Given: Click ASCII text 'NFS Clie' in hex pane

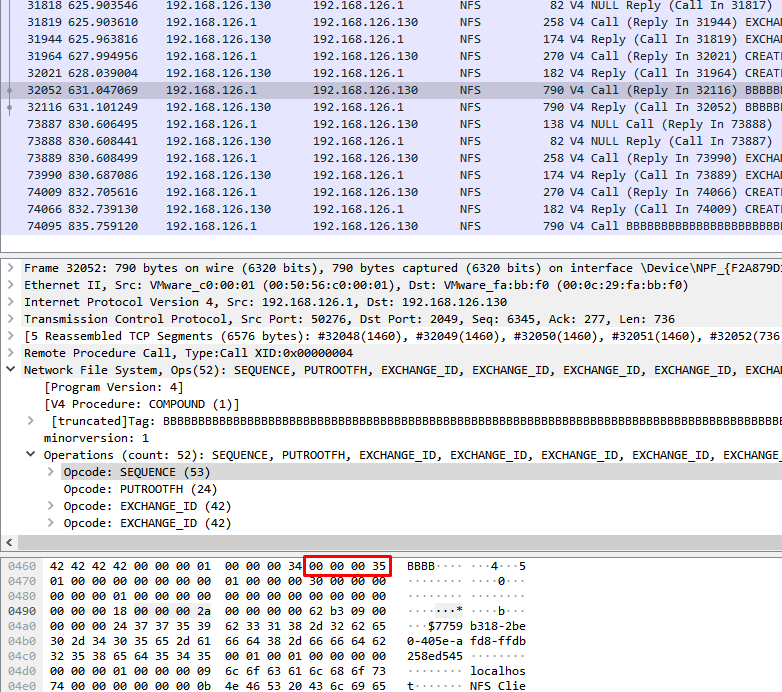Looking at the screenshot, I should point(498,686).
